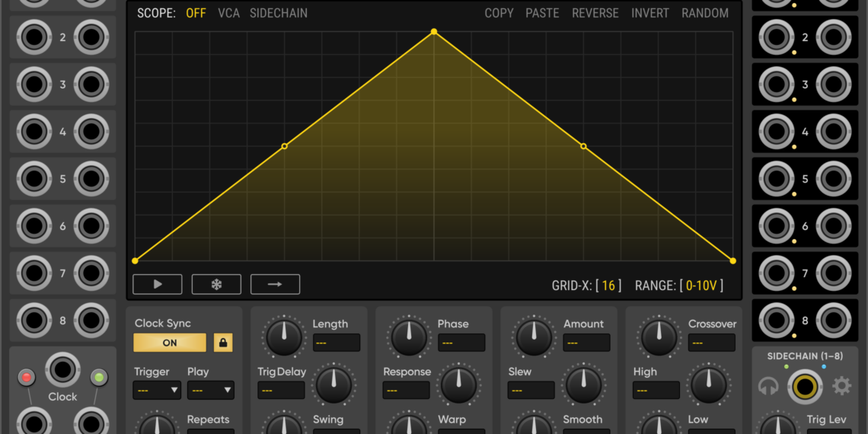Click the sidechain headphones icon
This screenshot has height=434, width=868.
[x=769, y=387]
